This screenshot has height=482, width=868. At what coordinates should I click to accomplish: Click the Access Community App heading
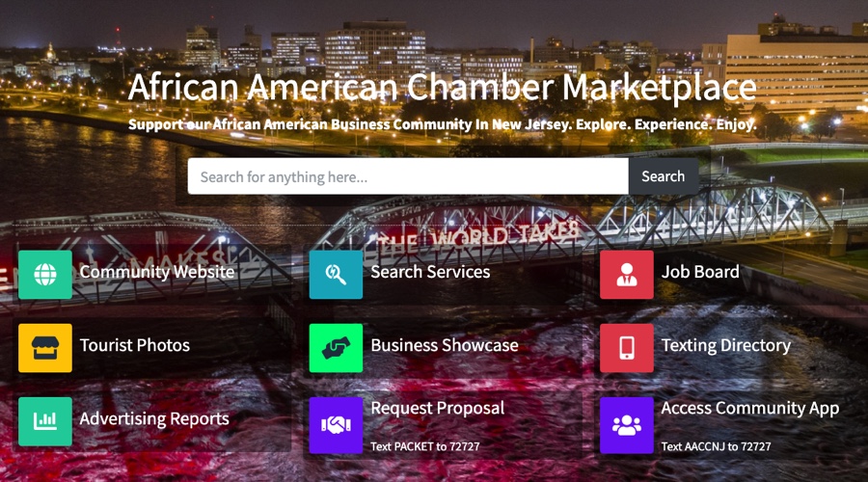(x=750, y=409)
